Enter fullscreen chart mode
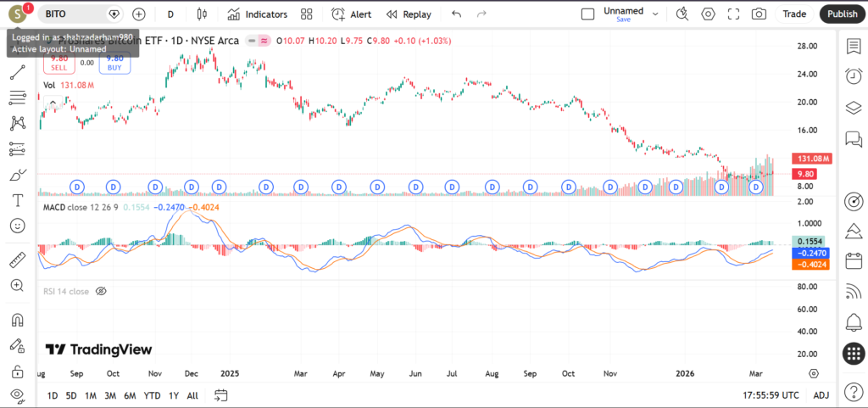The height and width of the screenshot is (408, 868). coord(734,14)
